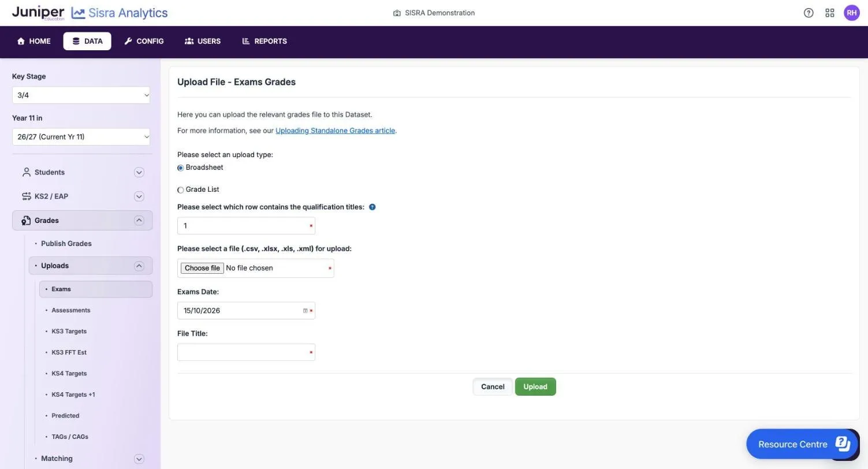
Task: Open the DATA tab
Action: tap(87, 41)
